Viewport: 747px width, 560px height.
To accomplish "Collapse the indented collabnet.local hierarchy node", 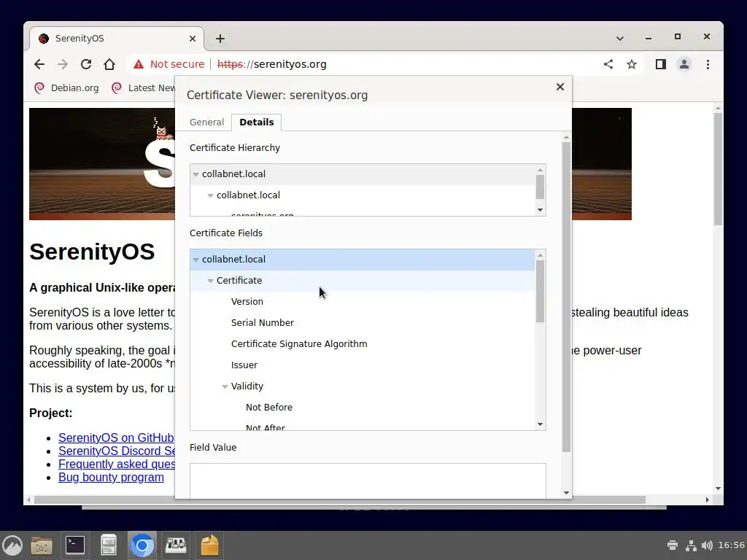I will coord(210,195).
